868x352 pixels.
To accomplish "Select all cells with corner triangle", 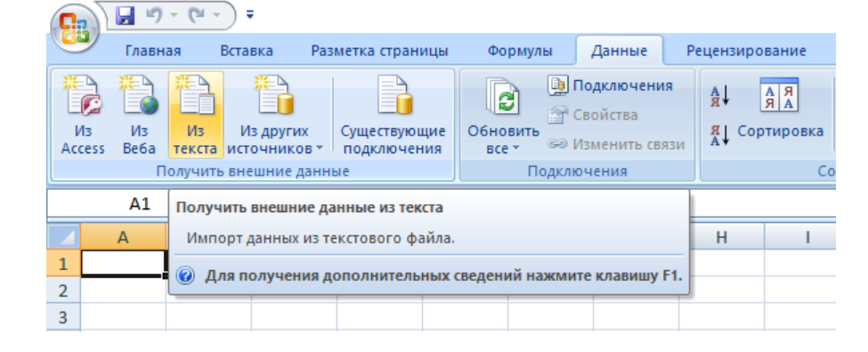I will 64,236.
